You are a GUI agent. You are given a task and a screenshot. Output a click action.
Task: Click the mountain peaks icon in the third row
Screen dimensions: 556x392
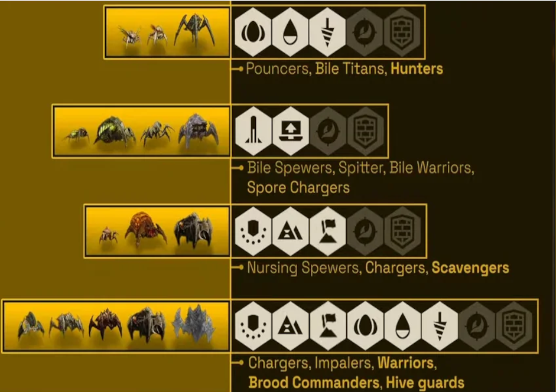click(x=291, y=231)
